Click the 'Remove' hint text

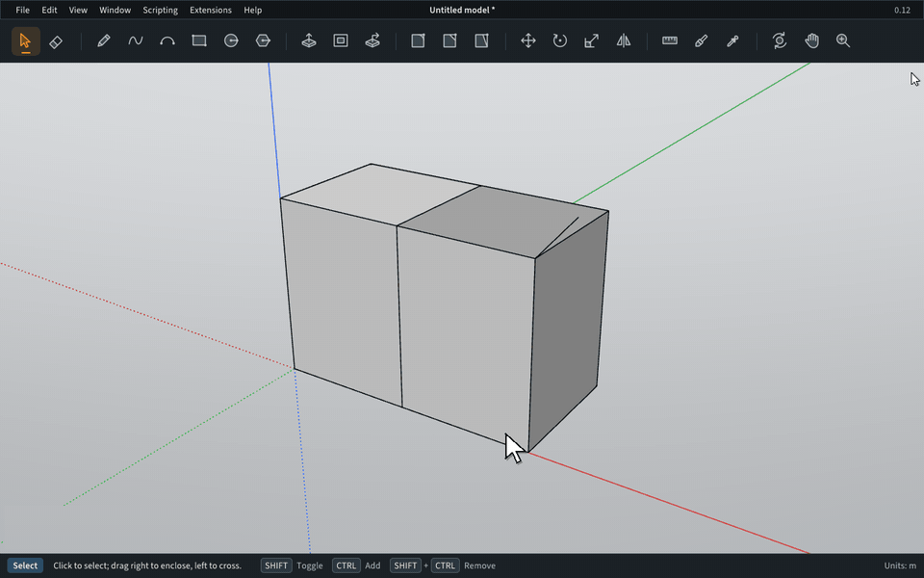(x=479, y=565)
